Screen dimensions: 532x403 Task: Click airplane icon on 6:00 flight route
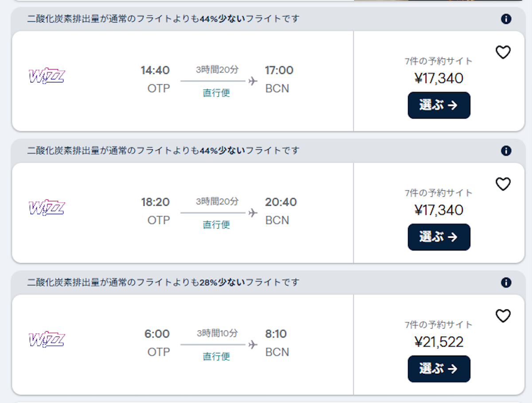[253, 344]
